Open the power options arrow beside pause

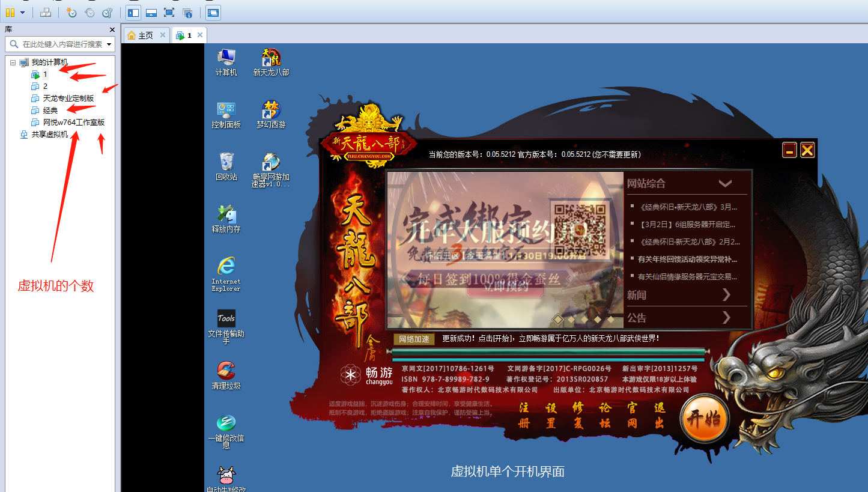click(23, 12)
